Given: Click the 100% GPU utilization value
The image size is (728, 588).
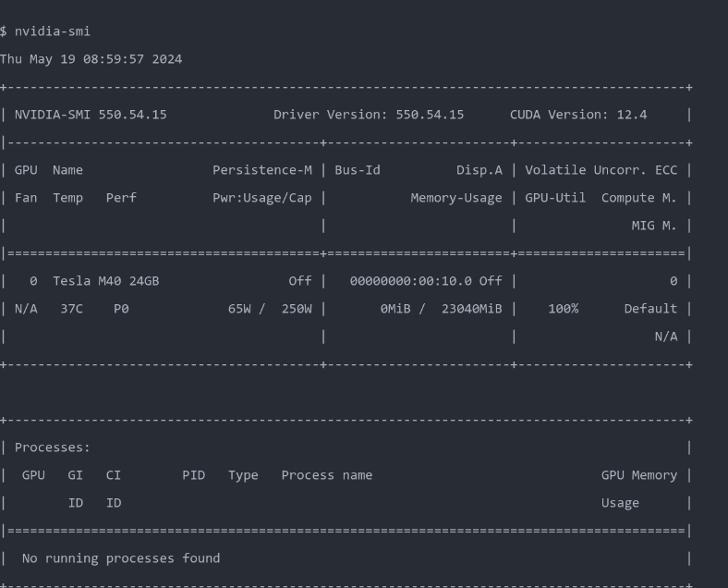Looking at the screenshot, I should pos(564,309).
